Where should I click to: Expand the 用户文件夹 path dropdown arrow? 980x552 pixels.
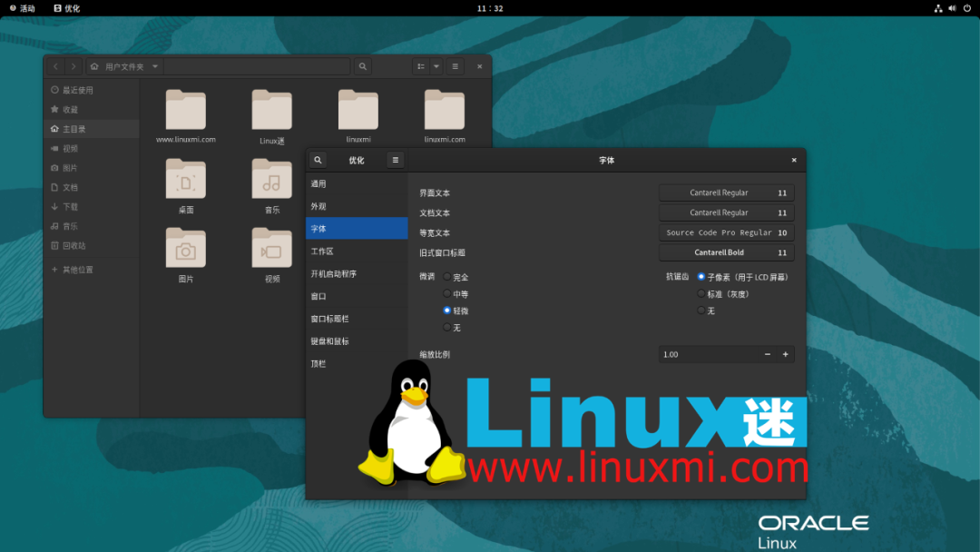pos(155,66)
